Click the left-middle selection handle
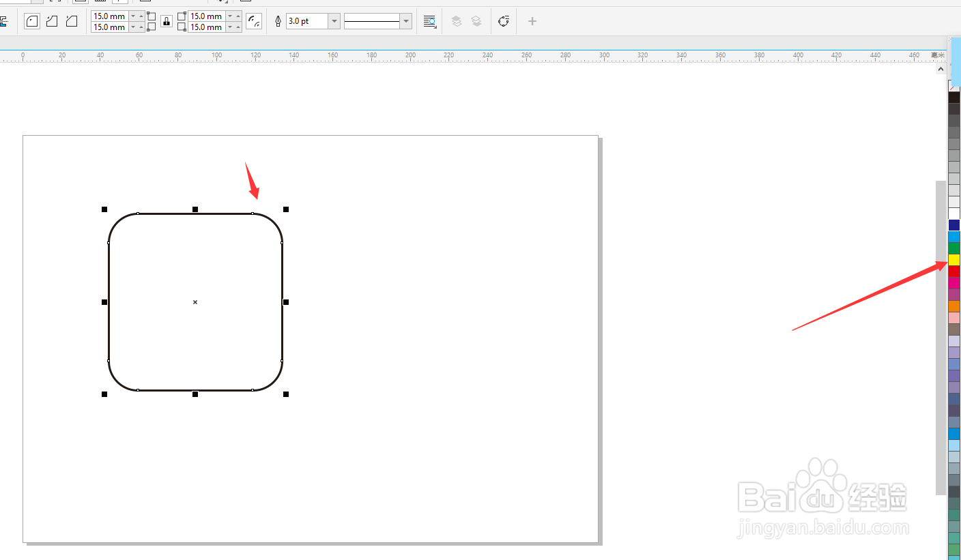This screenshot has height=560, width=961. (104, 301)
